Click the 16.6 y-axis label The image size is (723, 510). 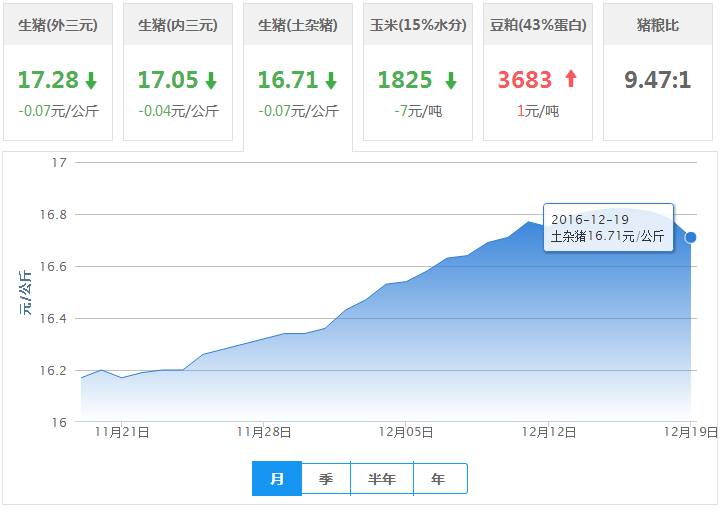53,267
